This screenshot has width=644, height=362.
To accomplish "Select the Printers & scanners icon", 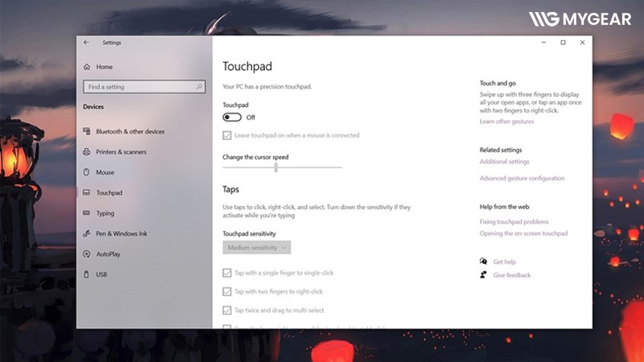I will (x=87, y=152).
